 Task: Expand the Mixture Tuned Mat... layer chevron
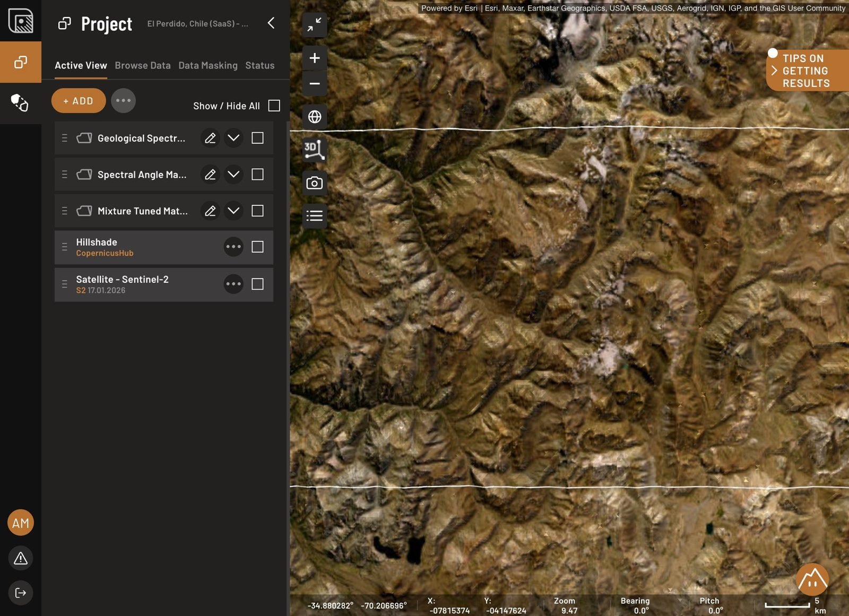(233, 211)
